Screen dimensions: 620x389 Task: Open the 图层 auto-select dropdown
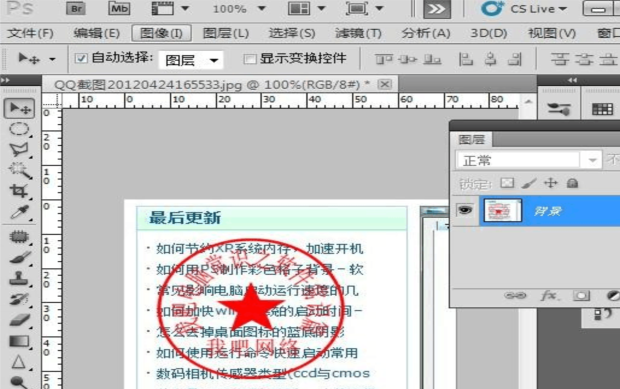(x=191, y=60)
